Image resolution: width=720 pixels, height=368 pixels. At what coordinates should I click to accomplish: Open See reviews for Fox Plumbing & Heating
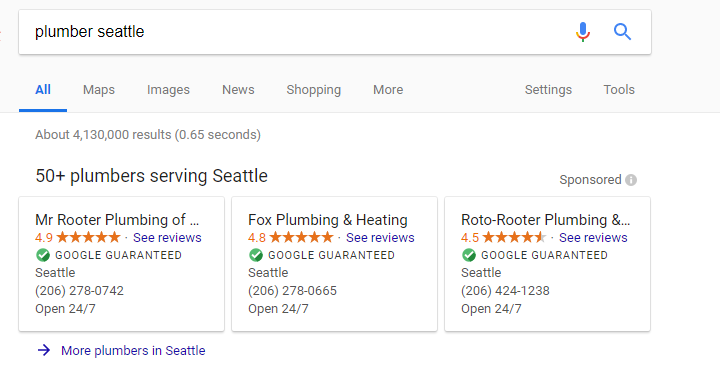[380, 238]
